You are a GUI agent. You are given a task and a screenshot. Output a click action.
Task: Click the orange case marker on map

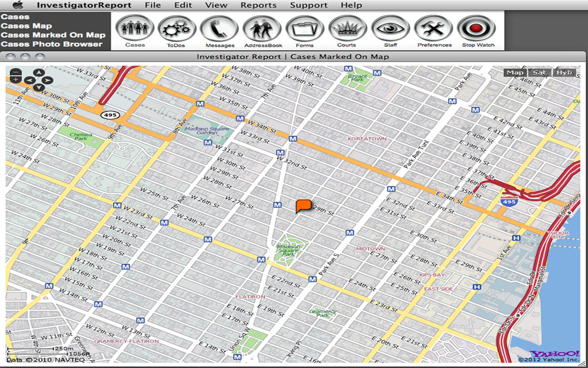(304, 206)
